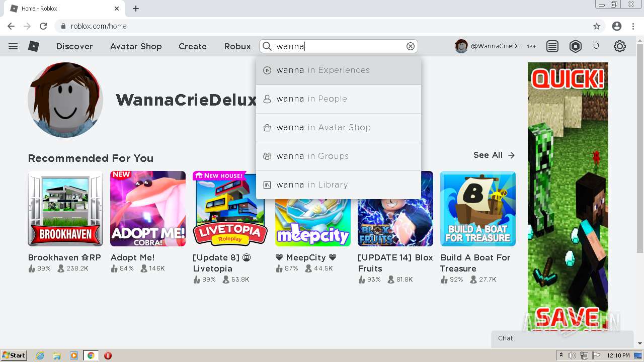The height and width of the screenshot is (362, 644).
Task: Open the large profile avatar picture
Action: pos(65,100)
